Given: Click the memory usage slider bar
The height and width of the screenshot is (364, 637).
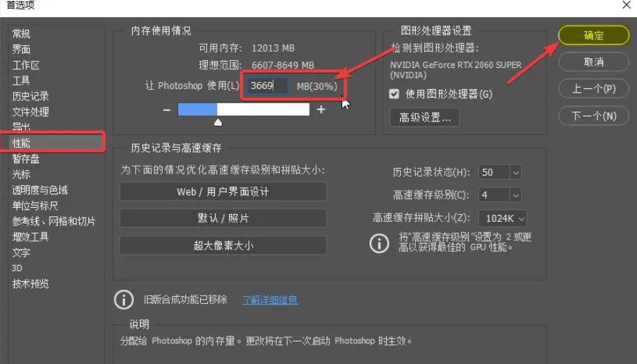Looking at the screenshot, I should click(x=243, y=110).
